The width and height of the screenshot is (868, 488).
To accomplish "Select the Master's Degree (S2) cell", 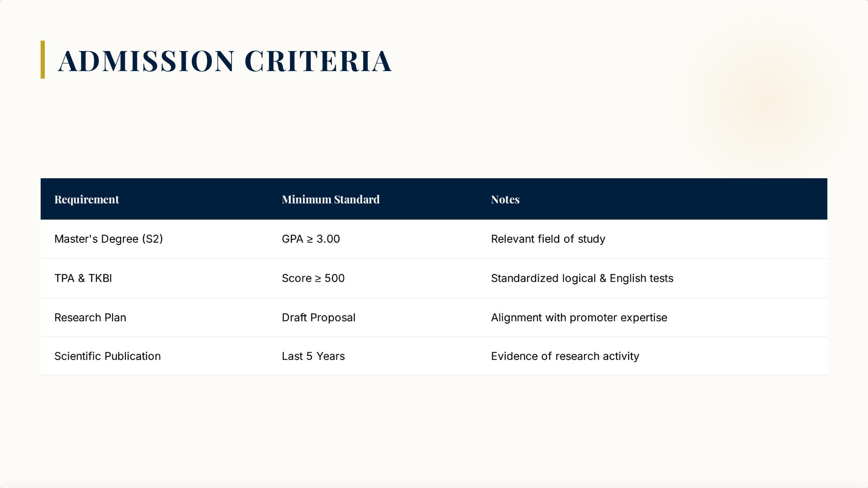I will (109, 239).
